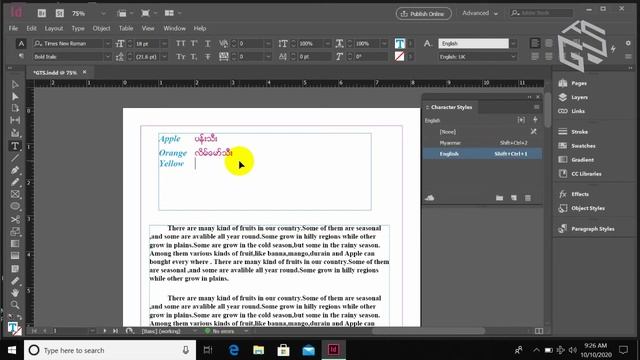Click the Windows search box

108,350
